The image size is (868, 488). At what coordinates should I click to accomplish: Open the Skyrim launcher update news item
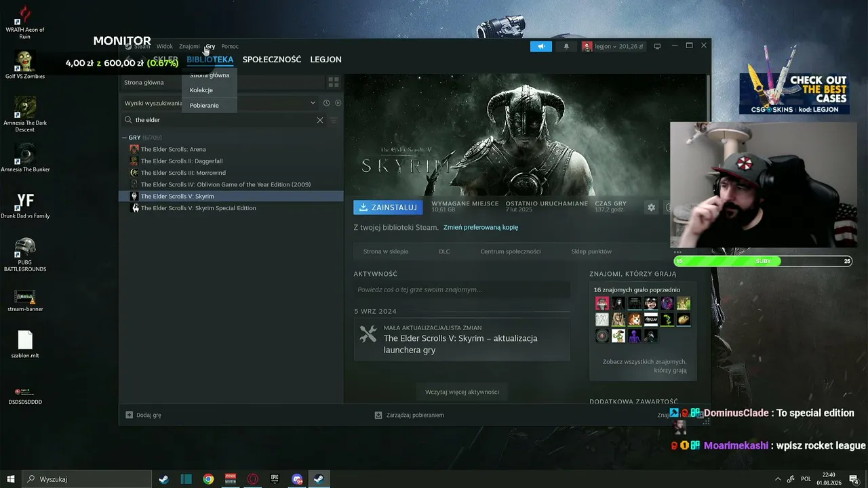[462, 339]
